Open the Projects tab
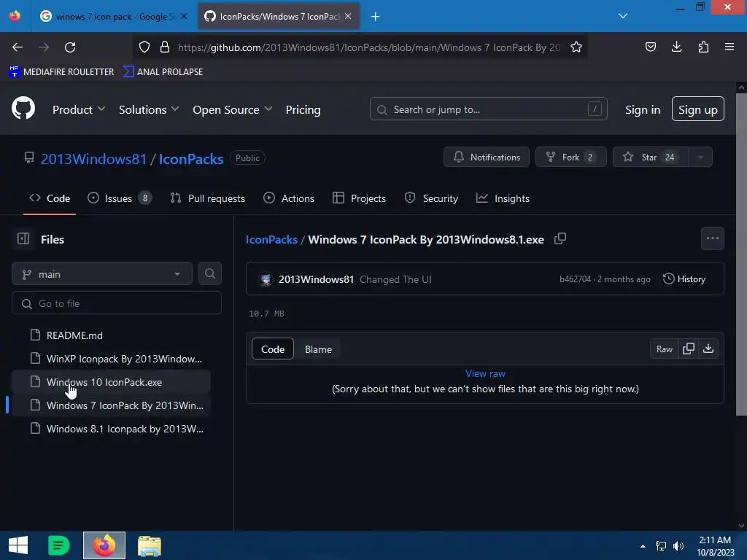 click(x=359, y=198)
